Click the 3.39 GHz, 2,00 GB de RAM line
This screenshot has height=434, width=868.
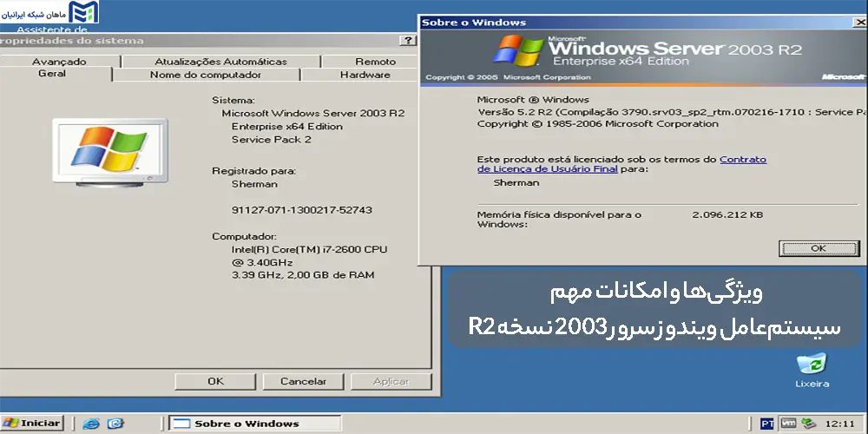(x=303, y=275)
